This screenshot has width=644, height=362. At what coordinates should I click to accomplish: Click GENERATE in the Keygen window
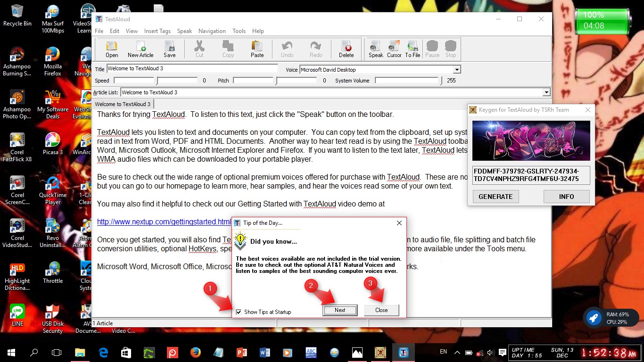point(495,197)
